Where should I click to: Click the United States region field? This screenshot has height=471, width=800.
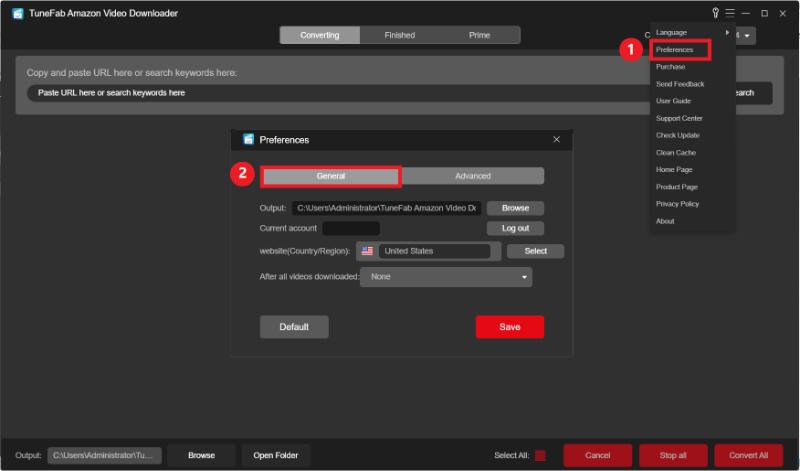(434, 251)
